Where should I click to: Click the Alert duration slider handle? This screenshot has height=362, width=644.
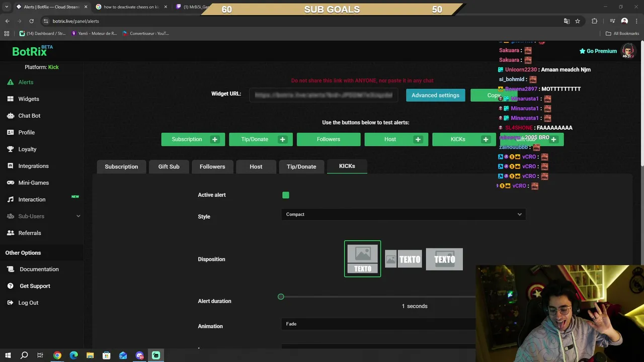(281, 297)
